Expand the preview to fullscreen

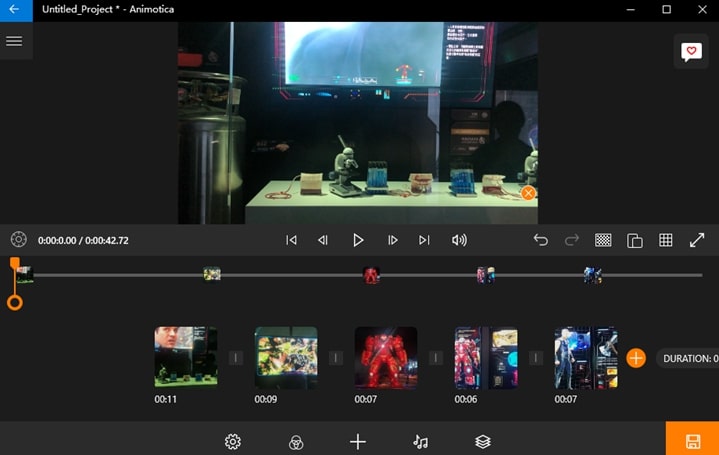point(697,240)
